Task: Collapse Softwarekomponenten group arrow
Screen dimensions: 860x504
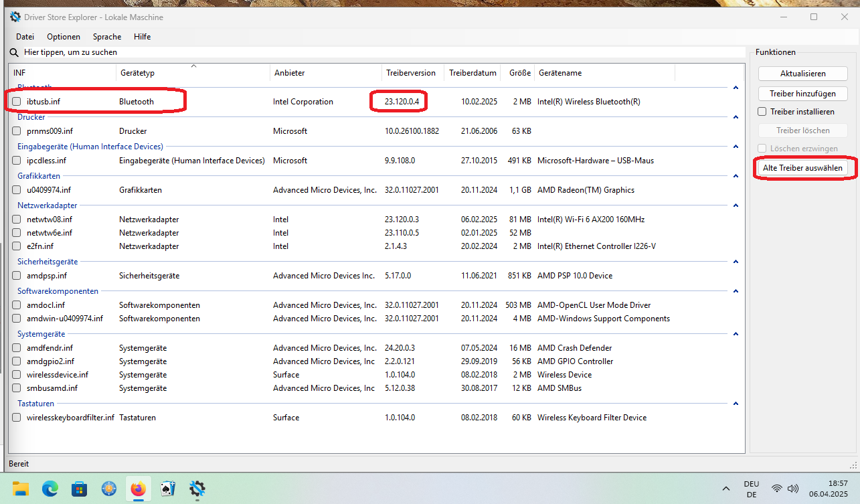Action: 736,291
